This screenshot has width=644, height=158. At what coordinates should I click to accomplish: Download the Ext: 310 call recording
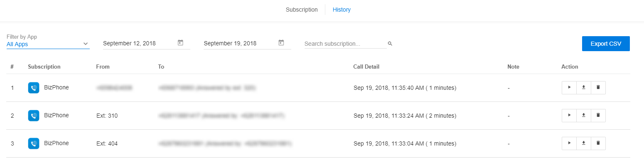[x=583, y=116]
